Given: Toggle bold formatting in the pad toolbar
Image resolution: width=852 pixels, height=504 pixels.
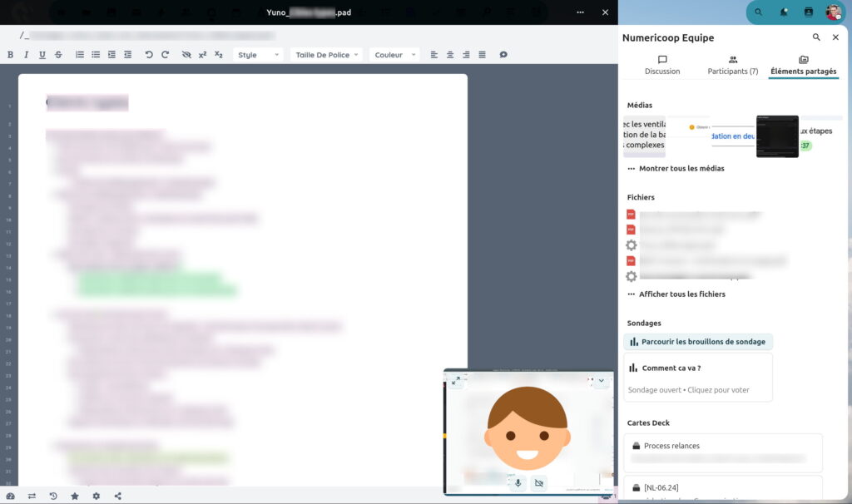Looking at the screenshot, I should pos(10,55).
